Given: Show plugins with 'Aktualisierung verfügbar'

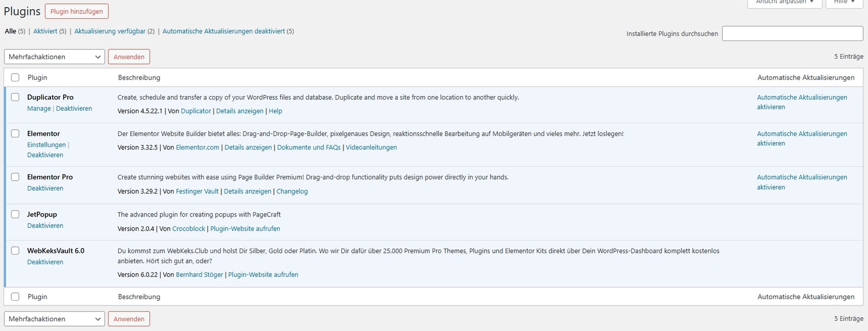Looking at the screenshot, I should coord(110,31).
